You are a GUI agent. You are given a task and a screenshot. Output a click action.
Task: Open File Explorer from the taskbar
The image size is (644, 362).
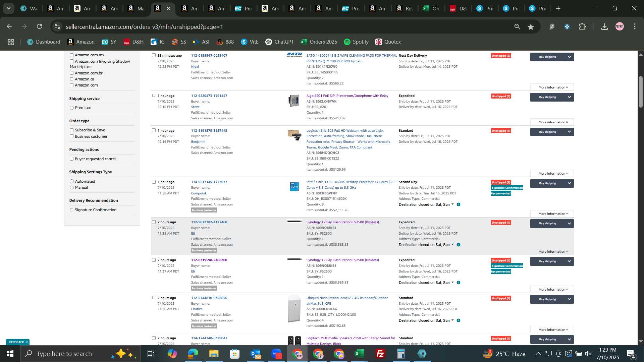coord(214,354)
